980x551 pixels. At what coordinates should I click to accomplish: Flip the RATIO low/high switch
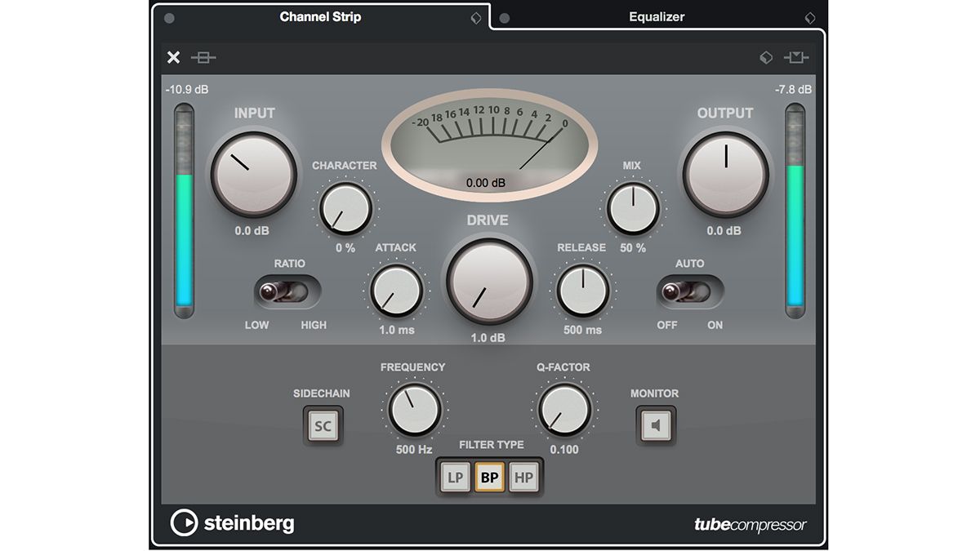[x=287, y=291]
